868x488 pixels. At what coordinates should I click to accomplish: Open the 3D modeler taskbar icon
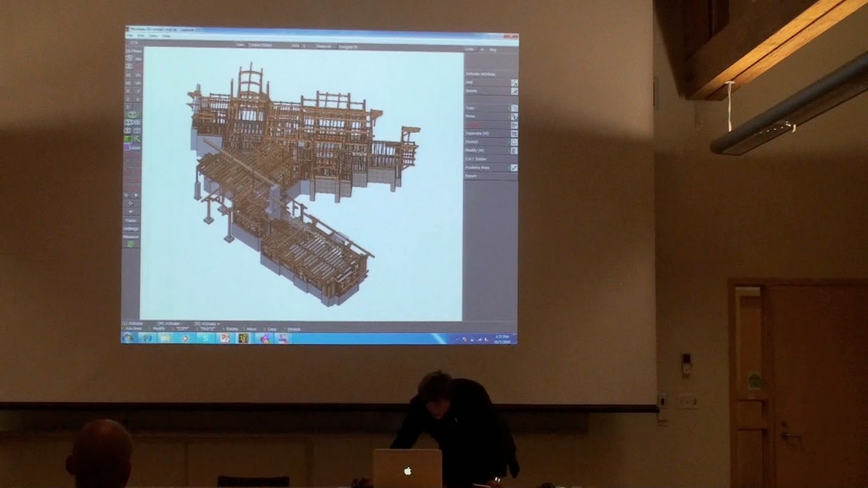point(244,338)
